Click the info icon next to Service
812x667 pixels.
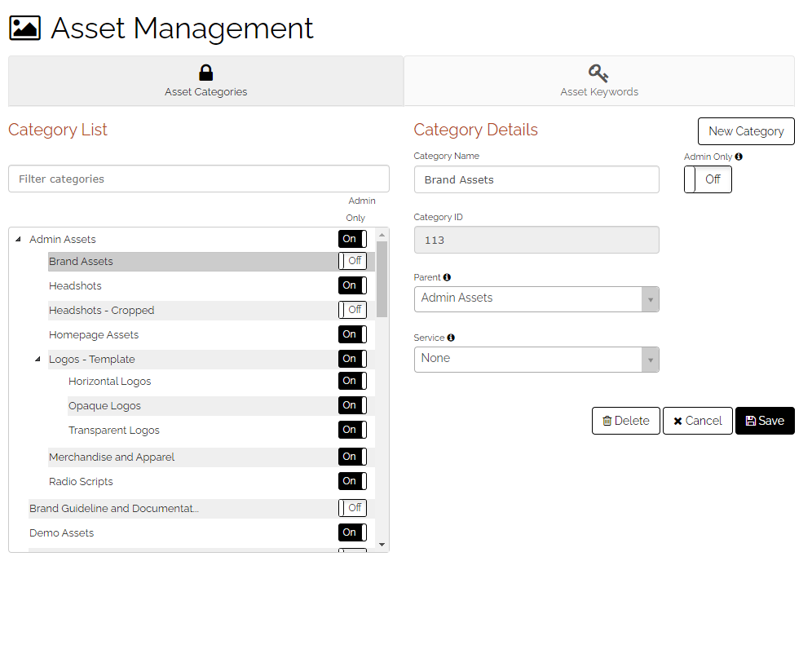tap(451, 338)
